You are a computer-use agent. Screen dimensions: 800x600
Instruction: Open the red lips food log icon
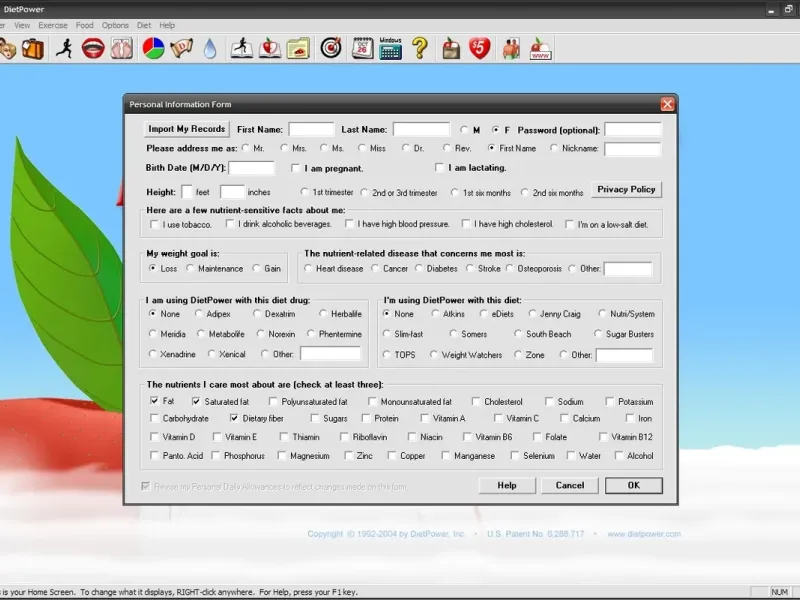coord(93,49)
